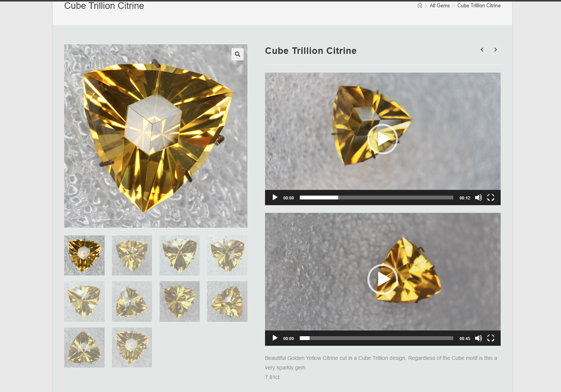Click the page header title Cube Trillion Citrine
This screenshot has height=392, width=561.
[104, 6]
